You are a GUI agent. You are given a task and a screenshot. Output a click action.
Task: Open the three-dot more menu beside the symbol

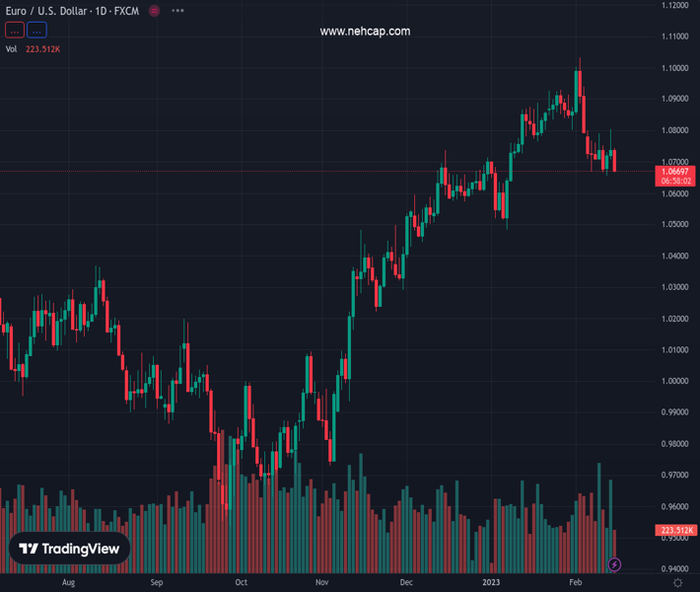pos(177,11)
